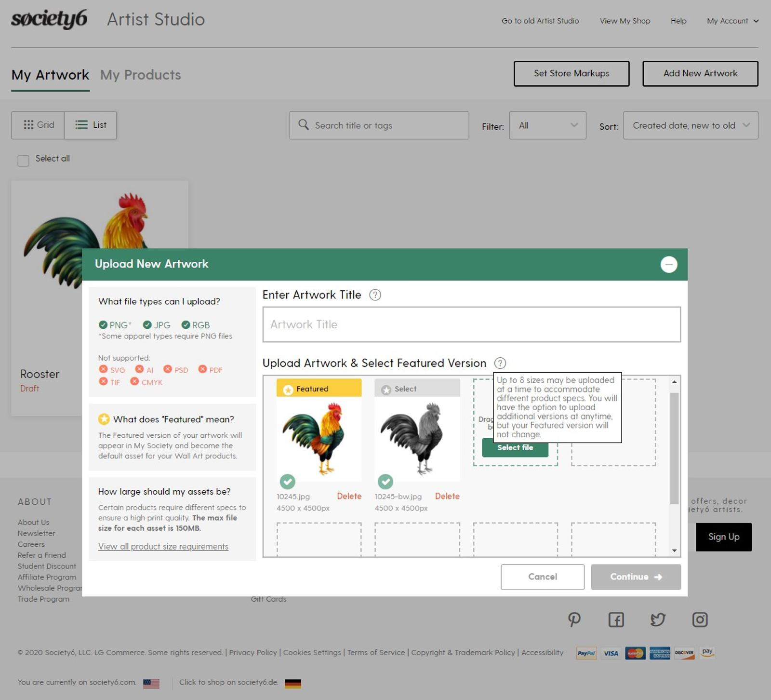
Task: Switch to My Products tab
Action: (x=141, y=75)
